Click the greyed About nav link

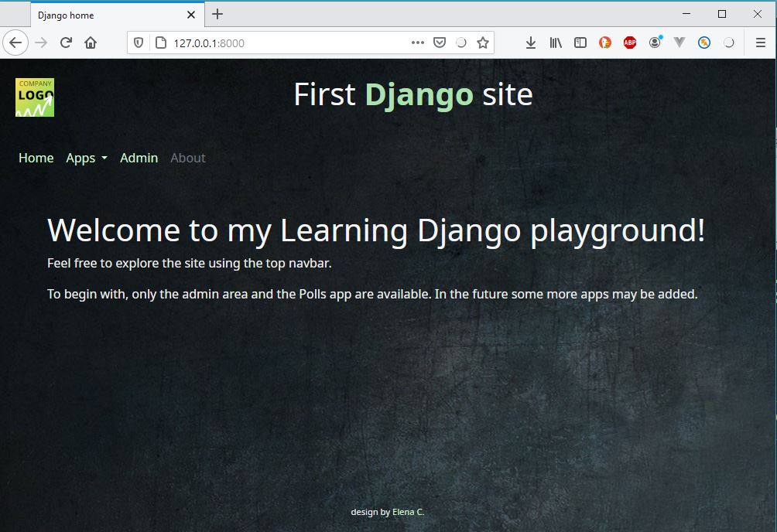(188, 158)
